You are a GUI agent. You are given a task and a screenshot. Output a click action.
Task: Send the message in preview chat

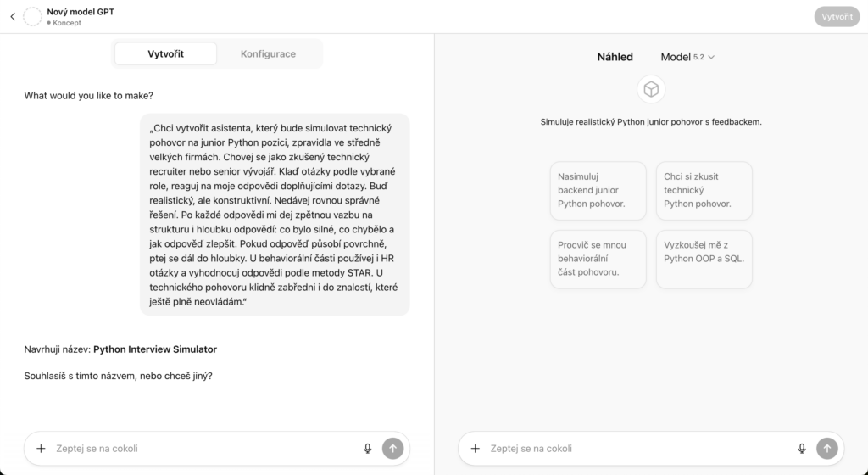pyautogui.click(x=826, y=449)
